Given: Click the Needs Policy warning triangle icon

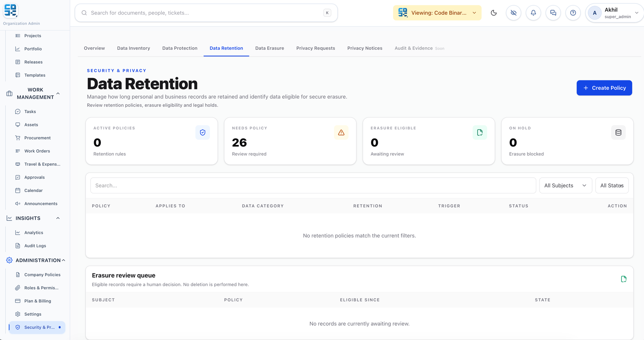Looking at the screenshot, I should 341,133.
